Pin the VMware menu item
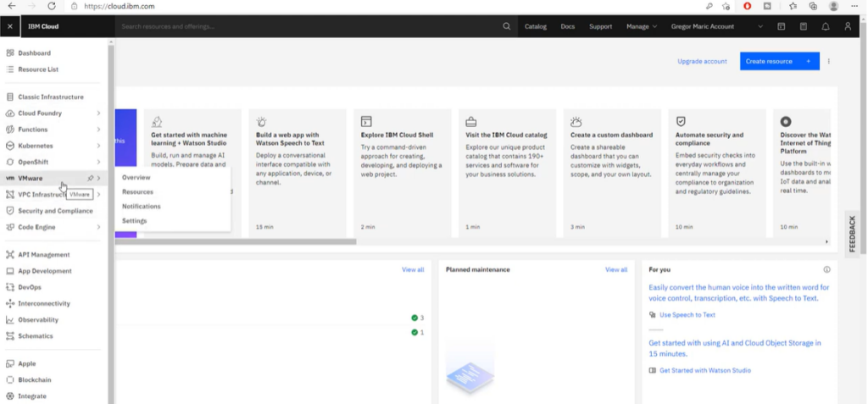The height and width of the screenshot is (404, 868). pyautogui.click(x=90, y=178)
